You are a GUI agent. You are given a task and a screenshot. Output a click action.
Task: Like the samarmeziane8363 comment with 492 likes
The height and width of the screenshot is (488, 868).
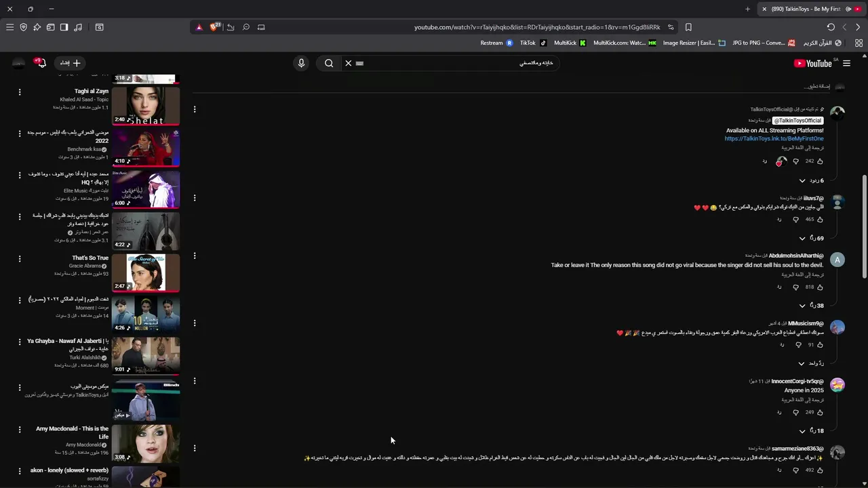pos(820,470)
